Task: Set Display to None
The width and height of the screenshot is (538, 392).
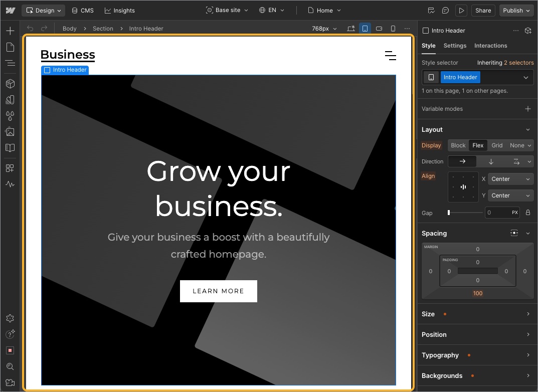Action: coord(517,145)
